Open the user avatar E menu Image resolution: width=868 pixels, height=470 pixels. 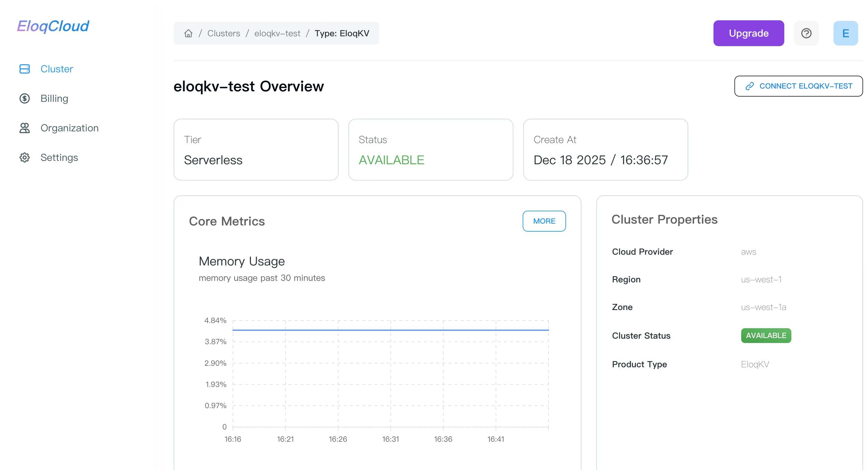[846, 33]
